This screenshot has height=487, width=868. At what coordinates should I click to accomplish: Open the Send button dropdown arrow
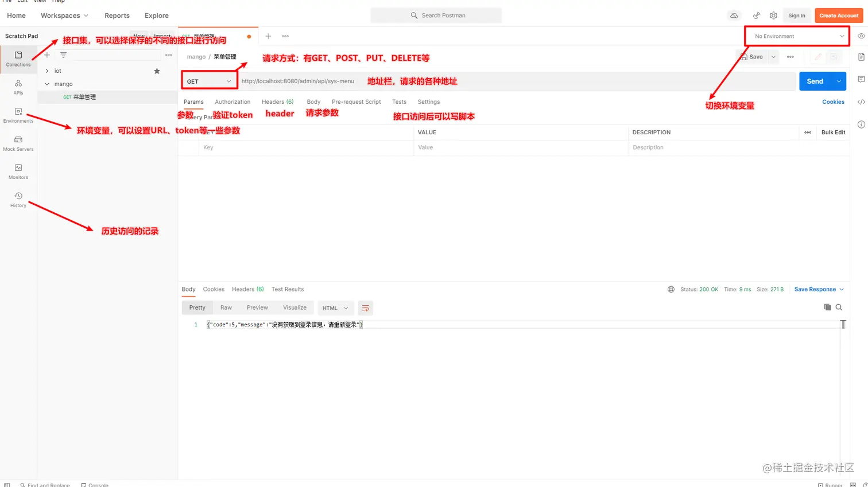tap(839, 81)
